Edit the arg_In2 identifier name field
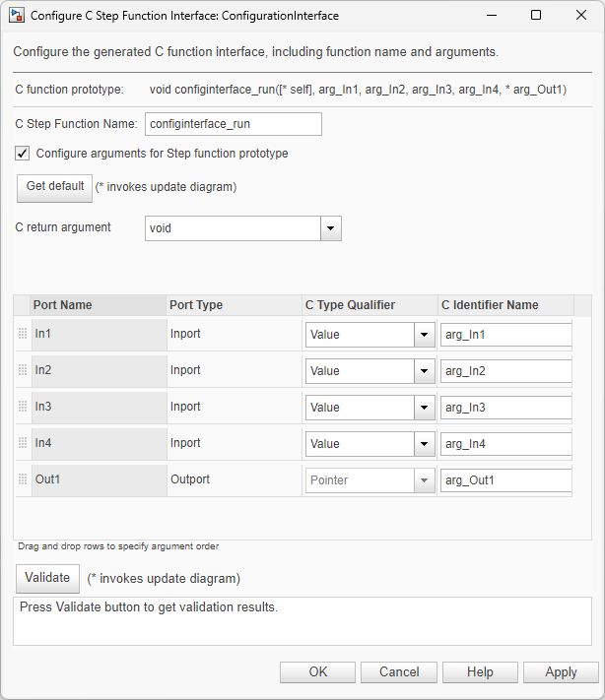Image resolution: width=605 pixels, height=700 pixels. coord(506,371)
